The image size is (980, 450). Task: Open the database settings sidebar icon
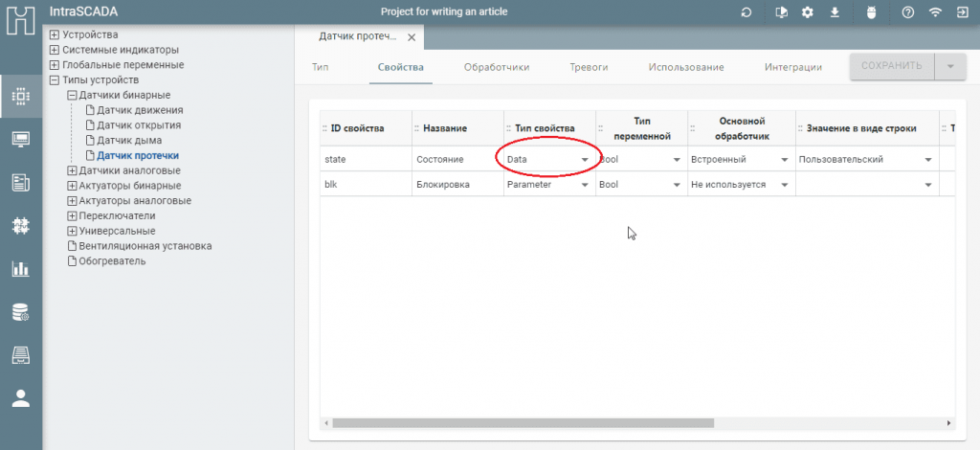point(20,312)
